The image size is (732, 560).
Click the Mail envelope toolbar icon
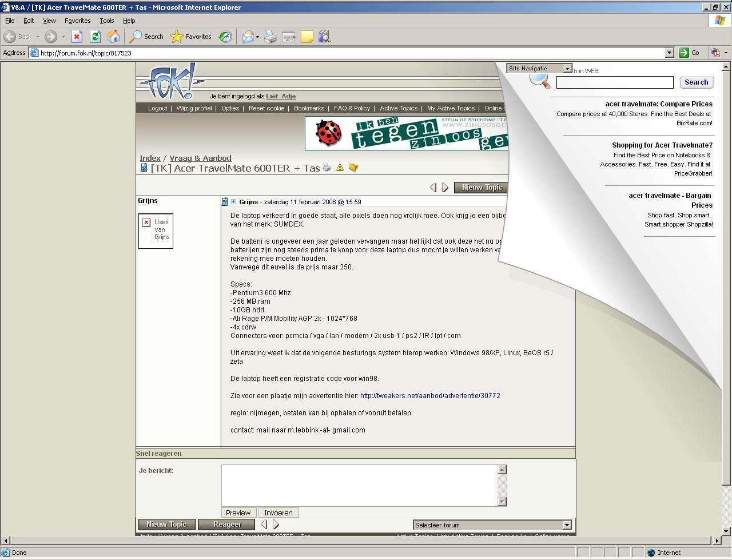point(248,37)
